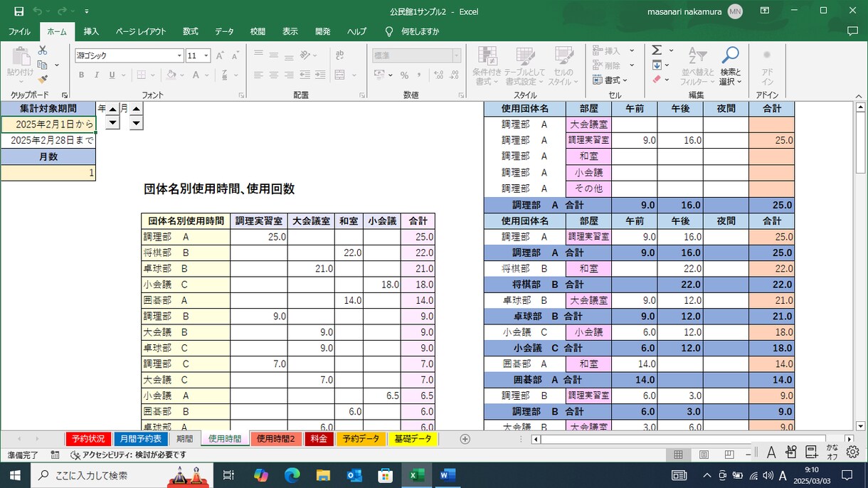Viewport: 868px width, 488px height.
Task: Click the Copy icon in clipboard group
Action: point(43,65)
